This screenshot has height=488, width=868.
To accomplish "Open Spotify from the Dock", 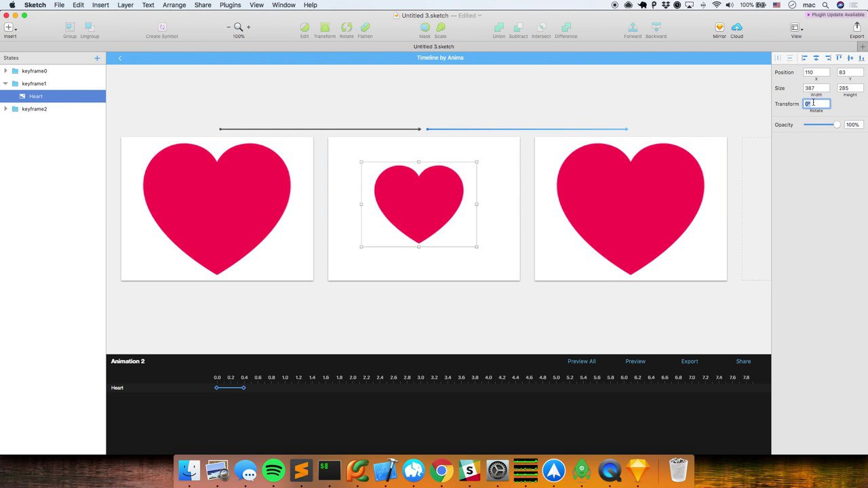I will [273, 470].
